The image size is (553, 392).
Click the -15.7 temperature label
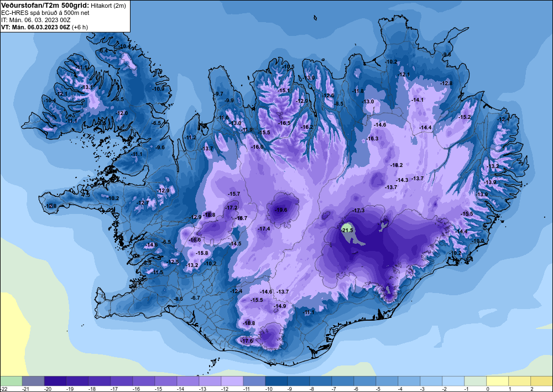coord(234,194)
